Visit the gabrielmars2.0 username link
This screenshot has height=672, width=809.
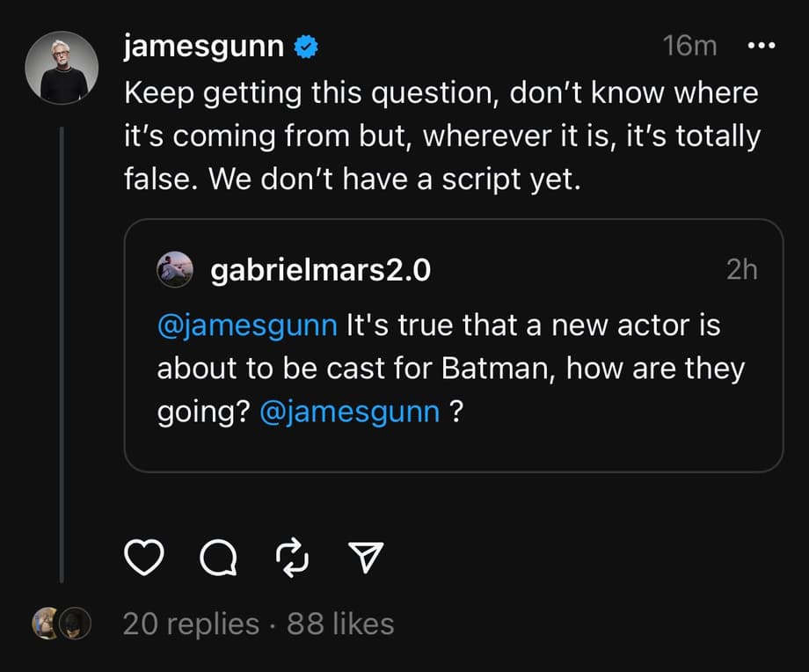point(320,270)
